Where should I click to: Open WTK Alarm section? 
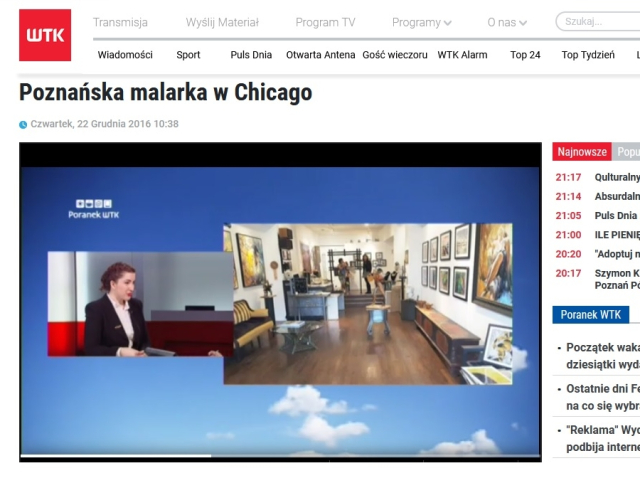click(x=462, y=55)
